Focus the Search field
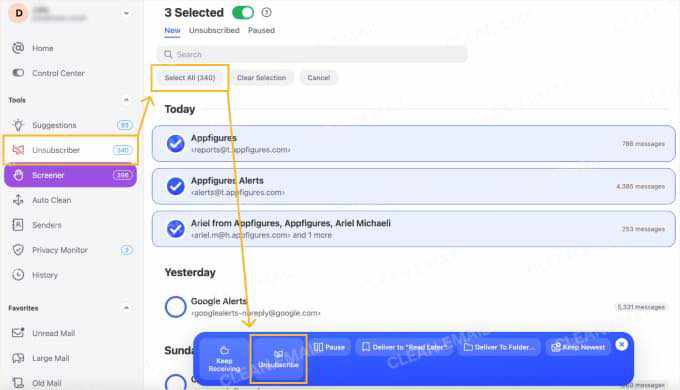This screenshot has width=680, height=390. coord(312,54)
